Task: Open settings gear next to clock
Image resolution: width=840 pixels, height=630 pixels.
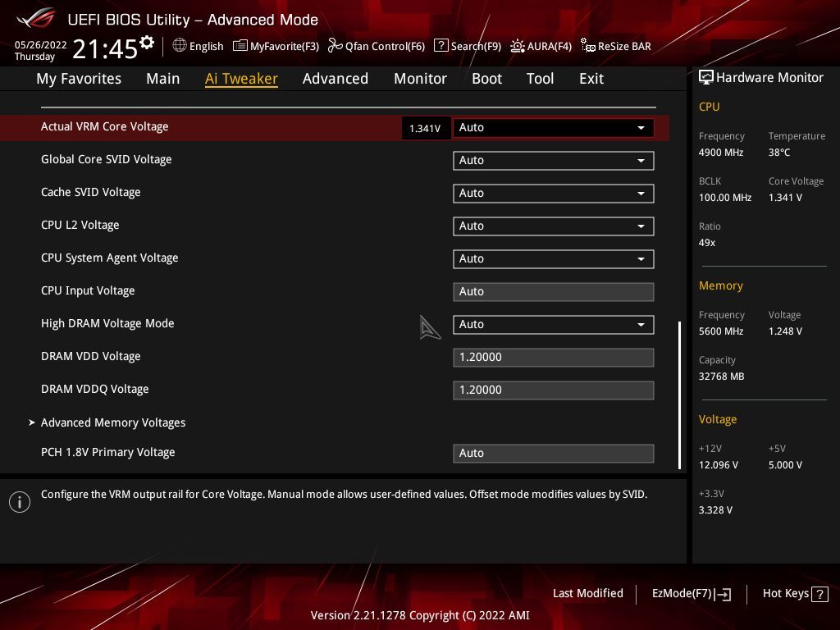Action: pos(147,43)
